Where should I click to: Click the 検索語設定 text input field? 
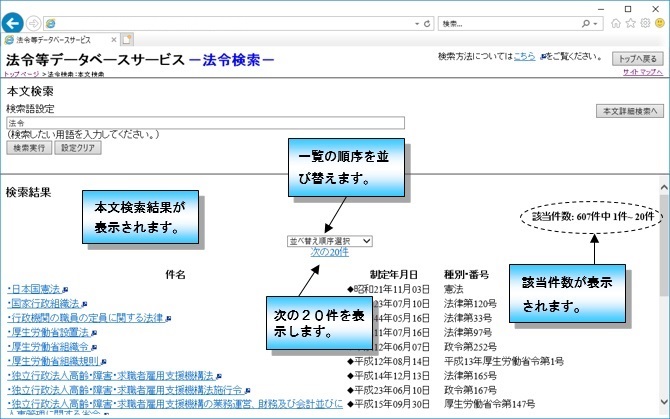tap(204, 123)
